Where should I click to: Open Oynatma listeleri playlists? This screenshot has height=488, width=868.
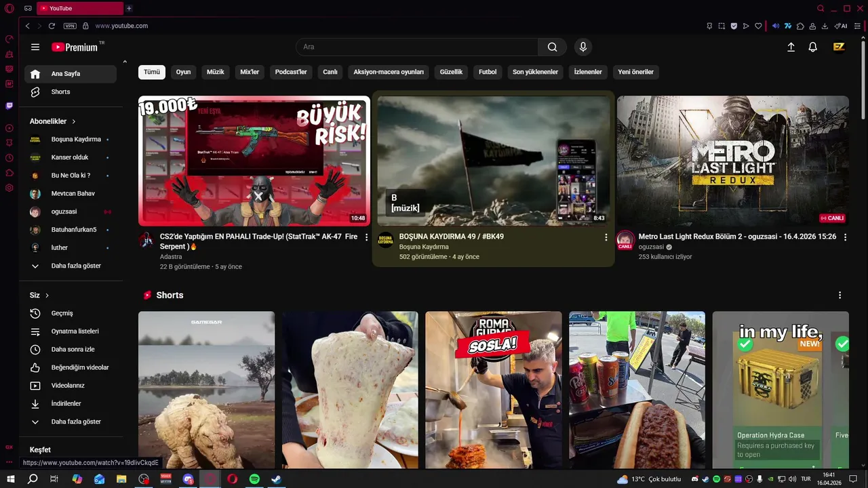71,331
